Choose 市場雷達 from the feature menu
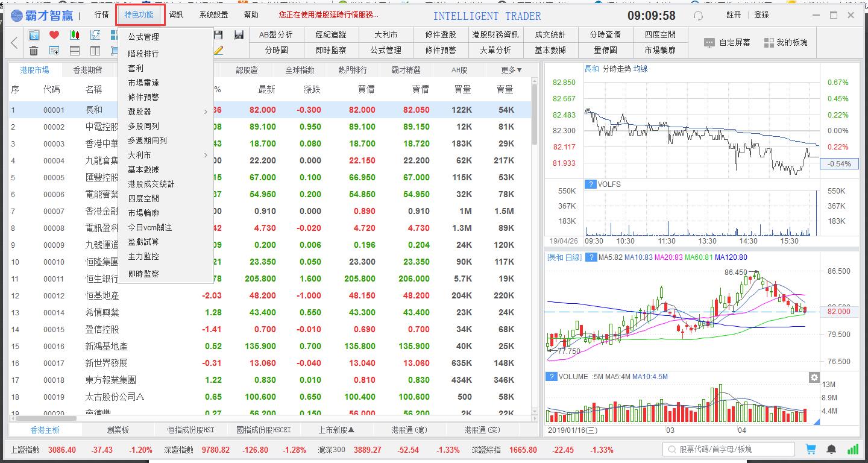 pyautogui.click(x=143, y=83)
